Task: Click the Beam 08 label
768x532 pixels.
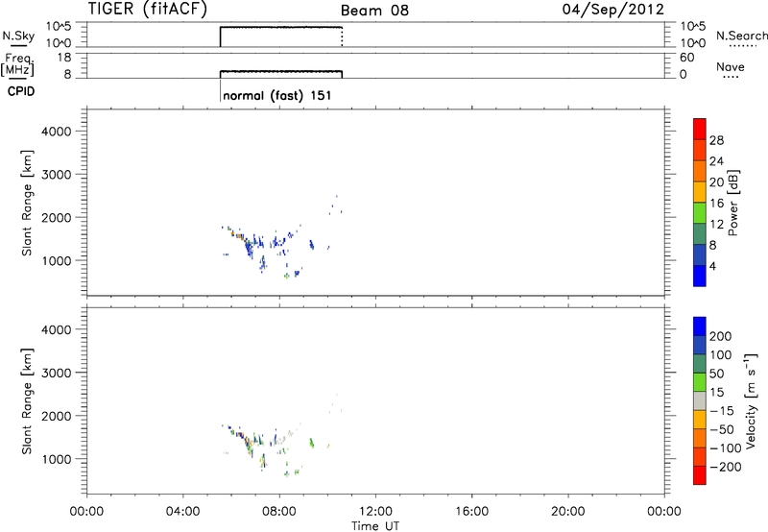Action: [374, 11]
